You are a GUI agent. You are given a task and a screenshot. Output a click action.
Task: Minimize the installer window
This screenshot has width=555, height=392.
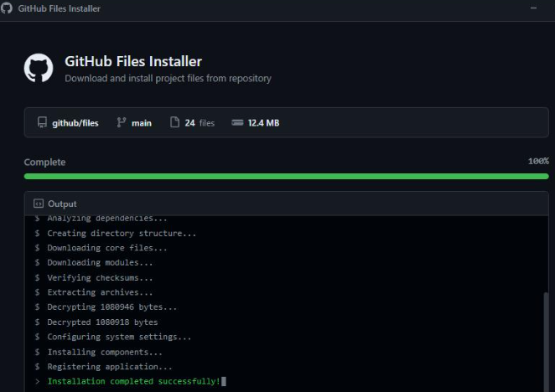(x=533, y=8)
